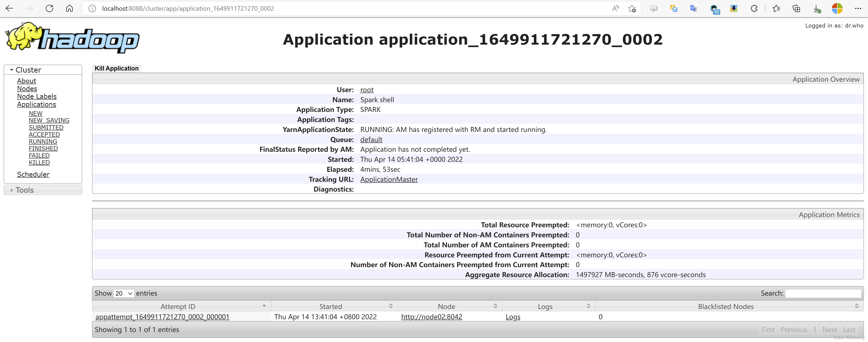Filter applications by NEW_SAVING state
Viewport: 868px width, 342px height.
click(49, 120)
